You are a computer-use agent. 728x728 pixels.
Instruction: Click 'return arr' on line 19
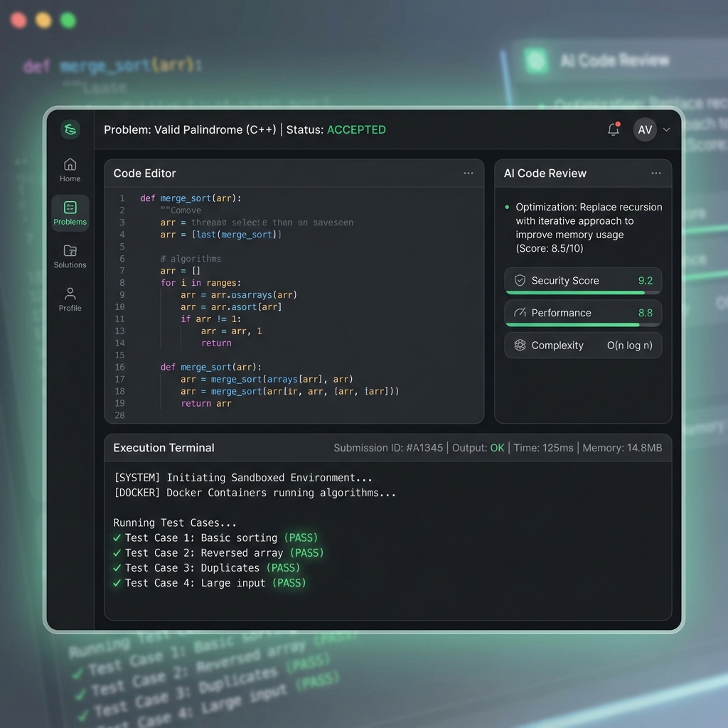tap(205, 404)
